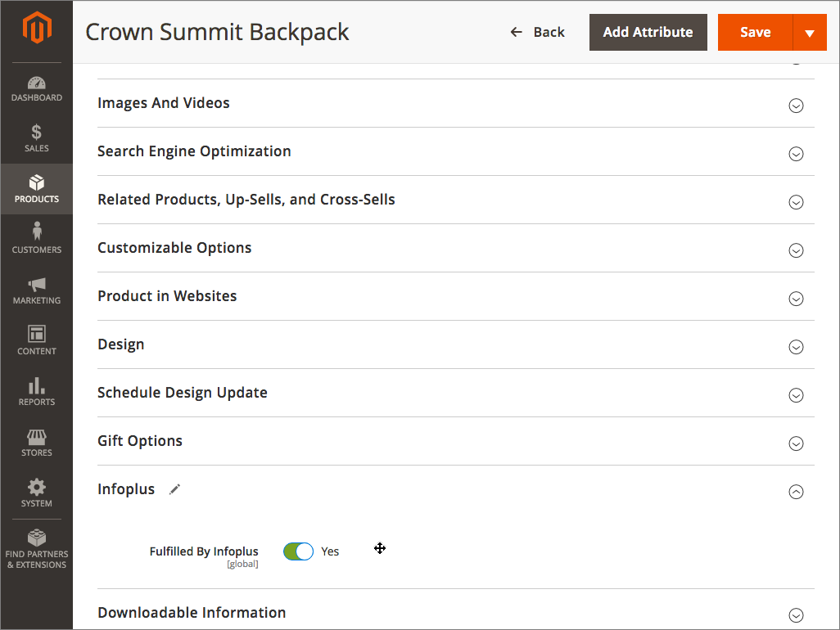Click the Infoplus section heading
The width and height of the screenshot is (840, 630).
click(126, 489)
